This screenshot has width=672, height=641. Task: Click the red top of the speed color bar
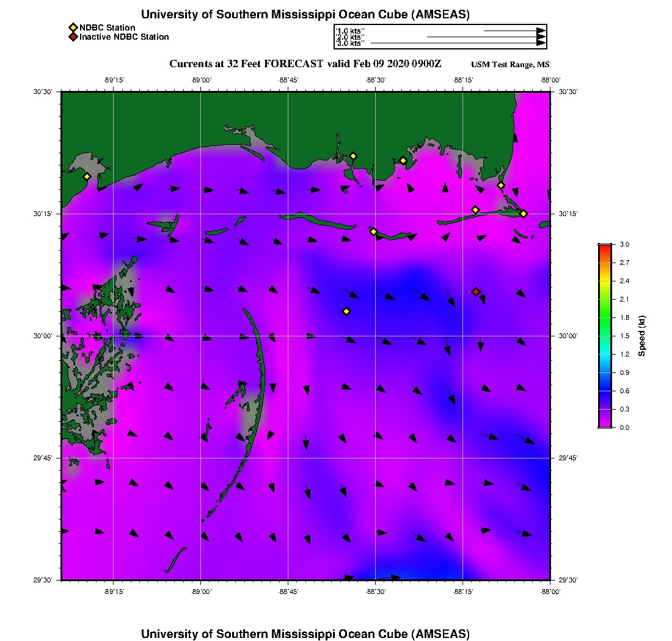605,247
